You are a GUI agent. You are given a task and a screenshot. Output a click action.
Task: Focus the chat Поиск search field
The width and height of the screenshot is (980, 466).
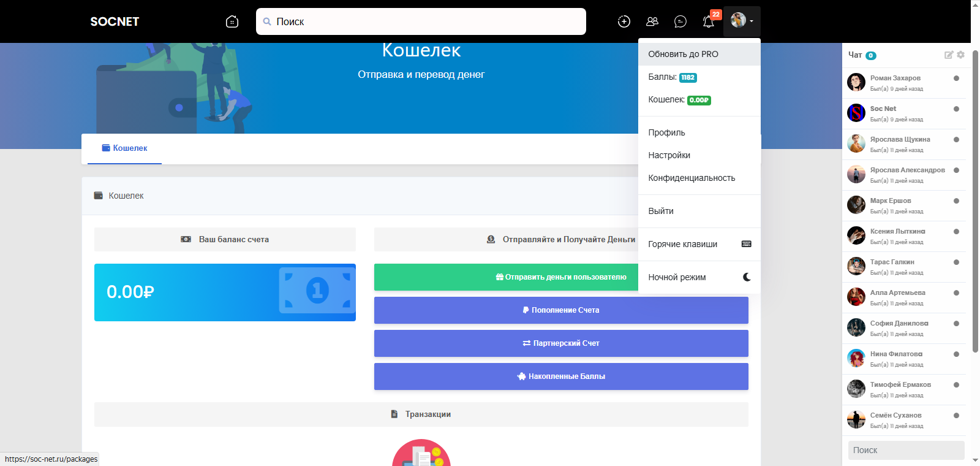click(x=907, y=450)
